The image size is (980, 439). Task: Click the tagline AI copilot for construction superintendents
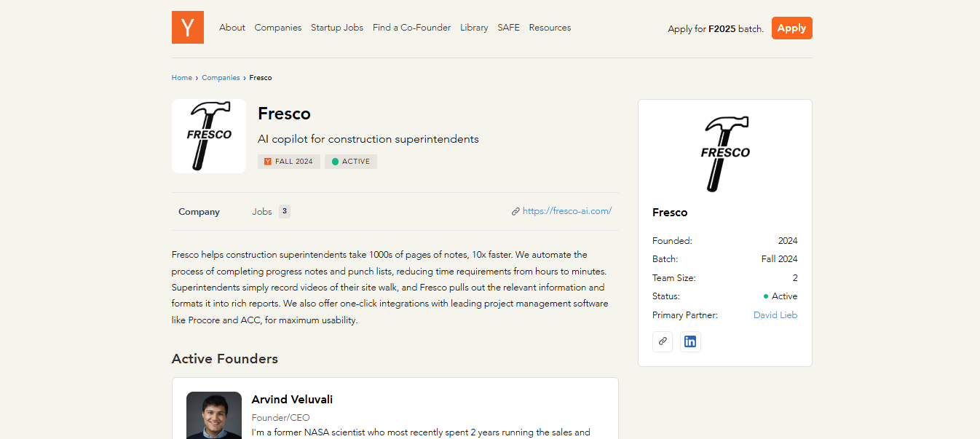pos(368,139)
